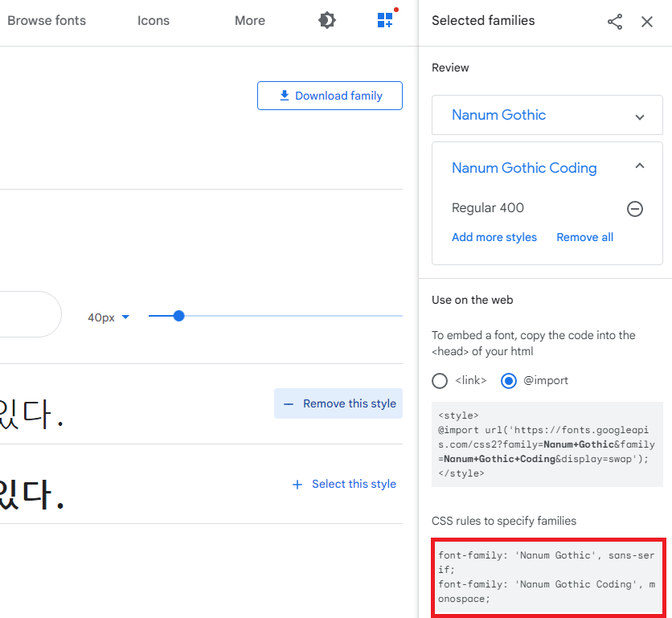The image size is (672, 618).
Task: Collapse the Nanum Gothic Coding family
Action: tap(639, 166)
